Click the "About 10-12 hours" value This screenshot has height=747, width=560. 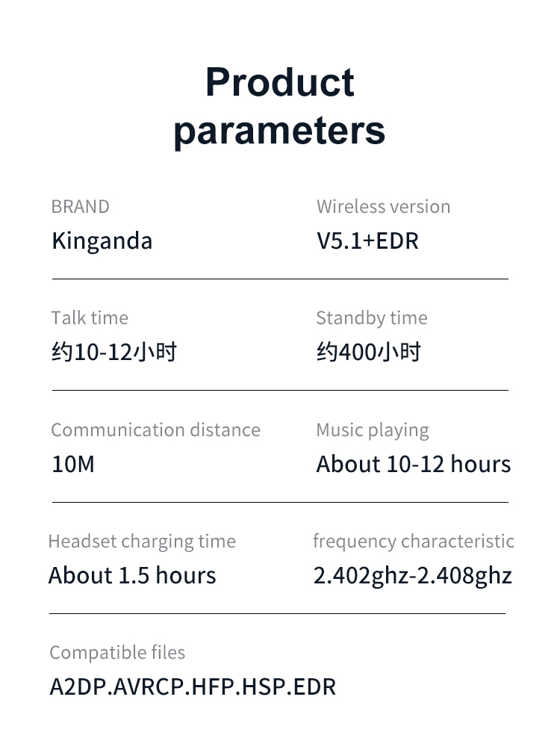tap(413, 464)
